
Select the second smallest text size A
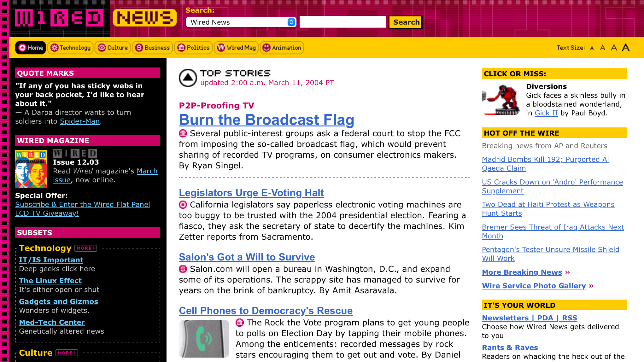tap(603, 48)
